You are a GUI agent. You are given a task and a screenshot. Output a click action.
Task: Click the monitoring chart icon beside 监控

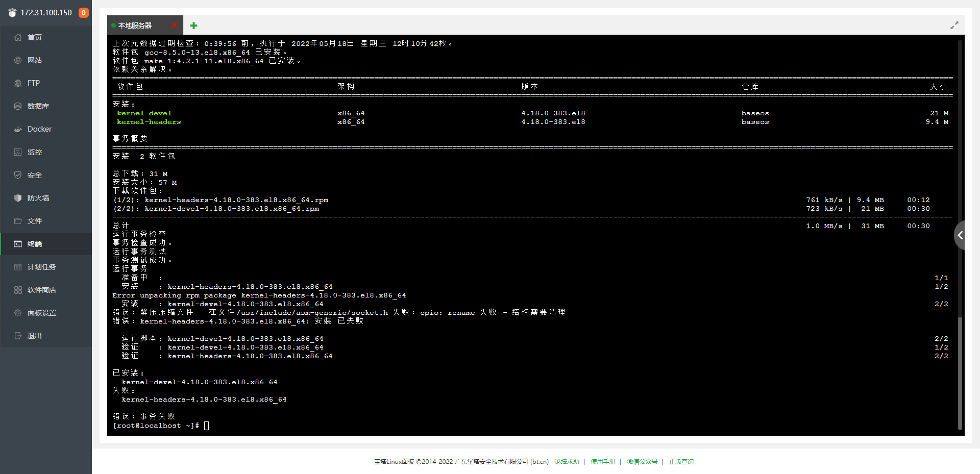click(18, 152)
